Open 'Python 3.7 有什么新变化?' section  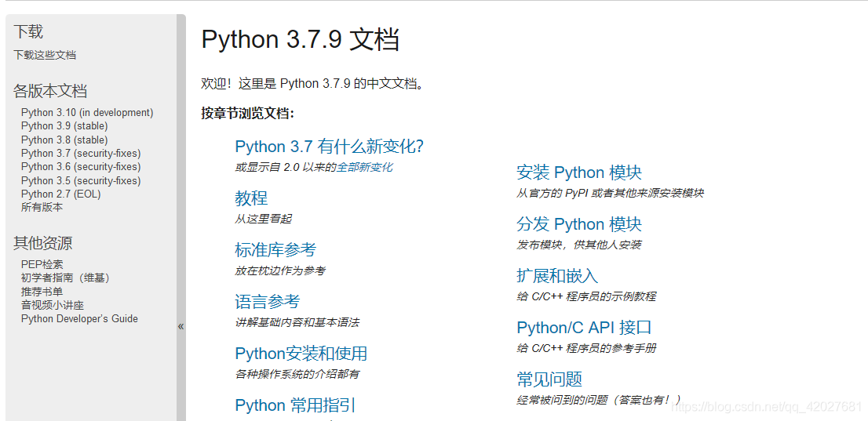330,147
